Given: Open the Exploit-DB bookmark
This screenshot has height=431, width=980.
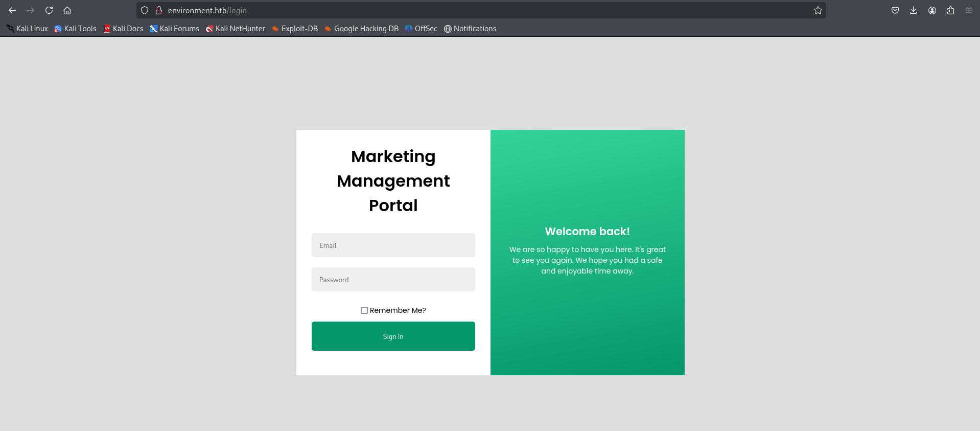Looking at the screenshot, I should 295,29.
